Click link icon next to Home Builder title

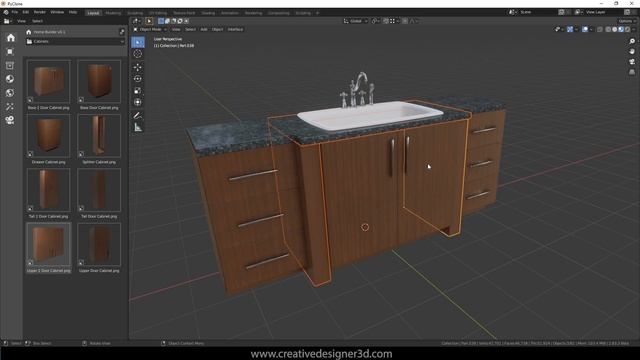tap(122, 31)
